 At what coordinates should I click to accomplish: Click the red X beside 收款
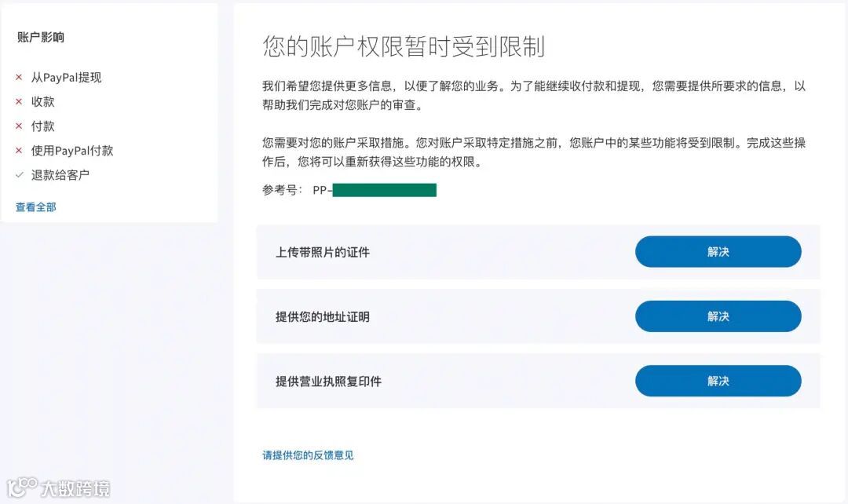(19, 102)
